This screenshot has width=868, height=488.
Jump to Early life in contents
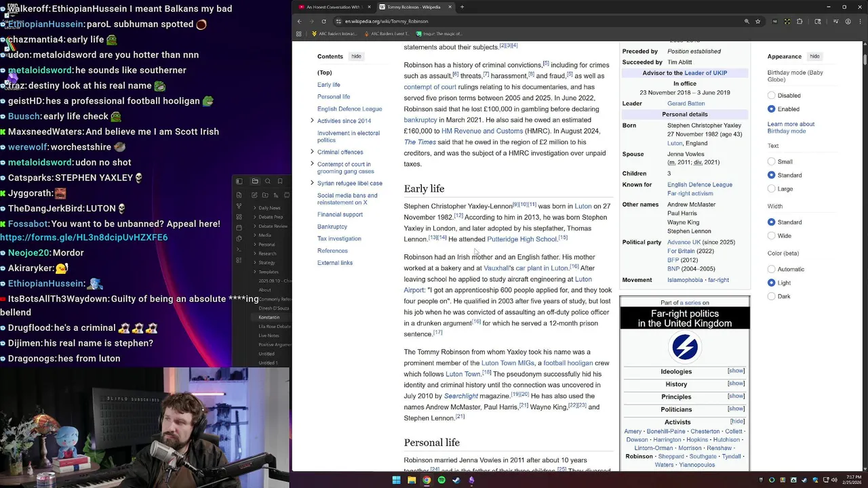pos(328,85)
